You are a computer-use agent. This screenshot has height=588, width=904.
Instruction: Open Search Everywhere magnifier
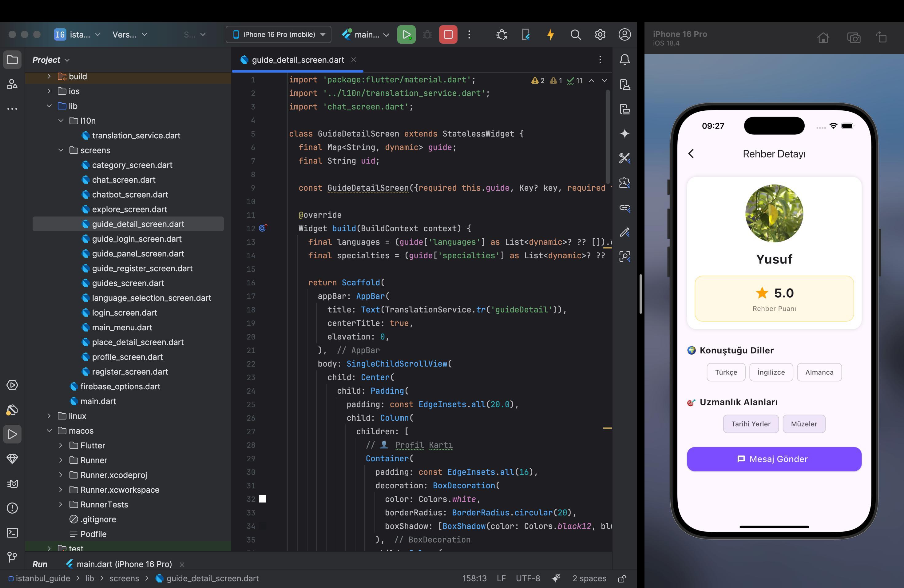pyautogui.click(x=575, y=34)
